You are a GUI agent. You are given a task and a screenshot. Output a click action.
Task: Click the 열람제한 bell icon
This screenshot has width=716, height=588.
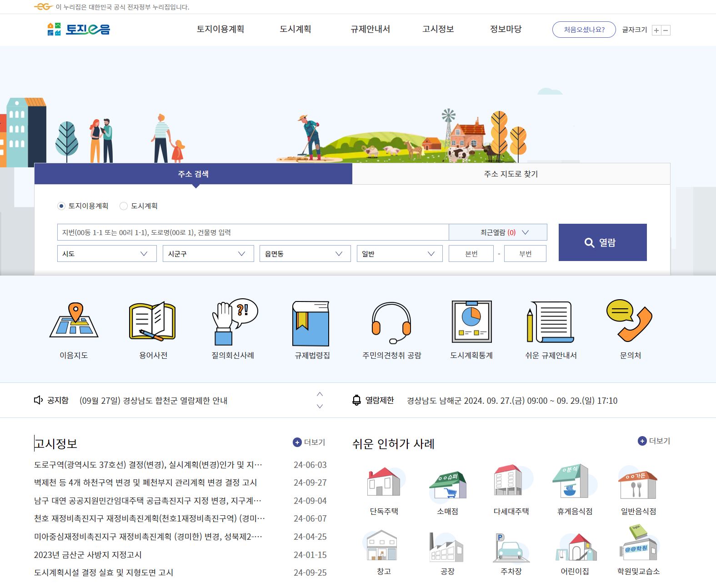point(357,400)
